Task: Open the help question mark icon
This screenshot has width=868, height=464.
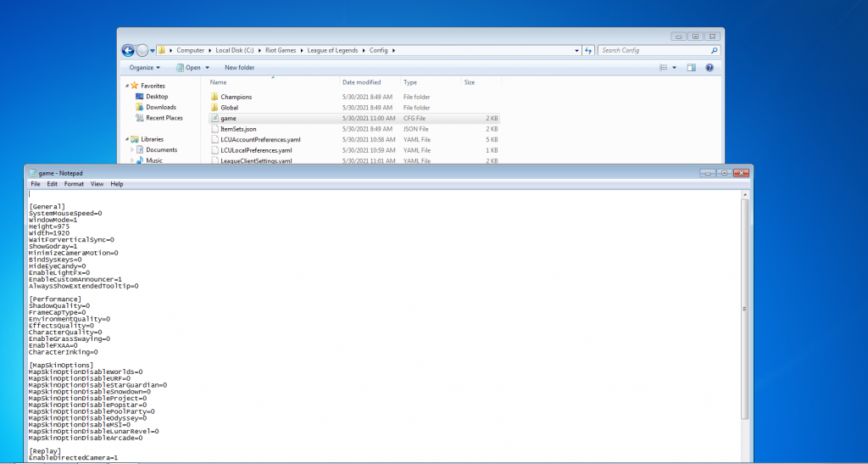Action: [x=709, y=68]
